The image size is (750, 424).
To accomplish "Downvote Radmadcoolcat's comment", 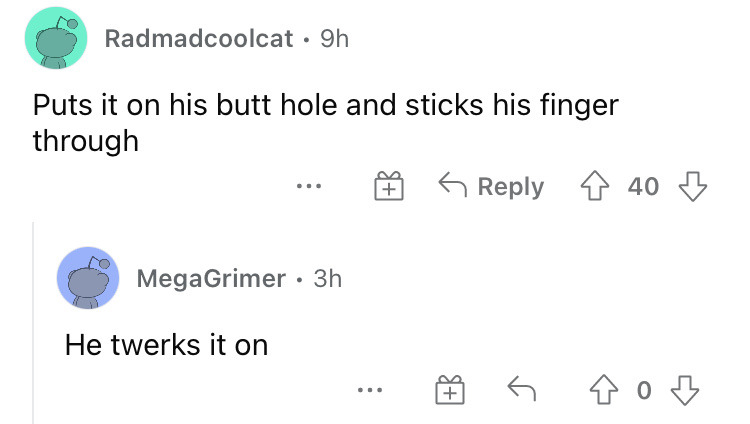I will pyautogui.click(x=693, y=186).
